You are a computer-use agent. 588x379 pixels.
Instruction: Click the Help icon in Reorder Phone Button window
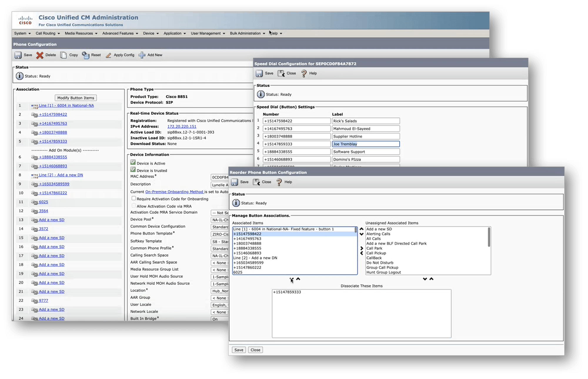point(279,182)
